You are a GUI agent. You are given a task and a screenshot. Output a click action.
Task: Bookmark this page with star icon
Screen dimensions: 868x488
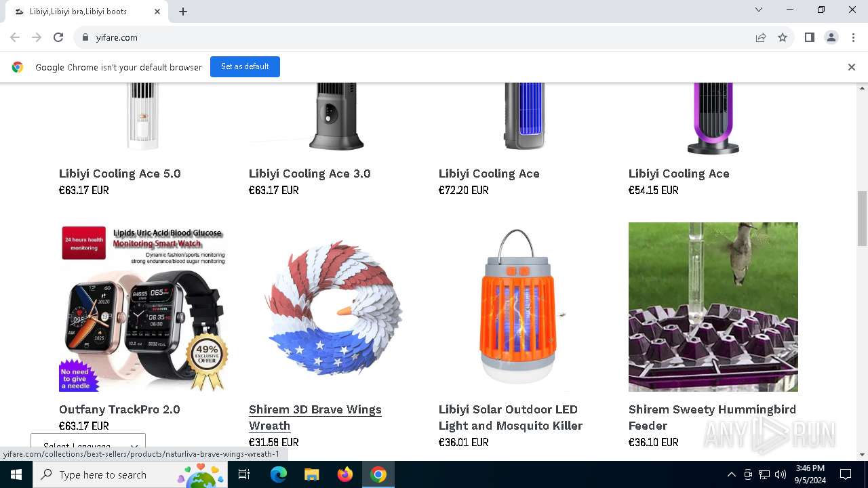pyautogui.click(x=783, y=37)
